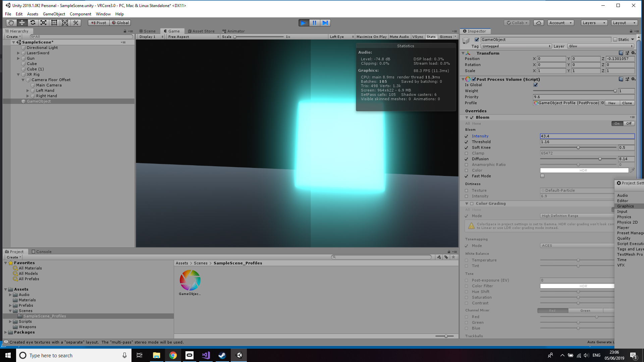644x362 pixels.
Task: Click the New profile button
Action: (x=612, y=103)
